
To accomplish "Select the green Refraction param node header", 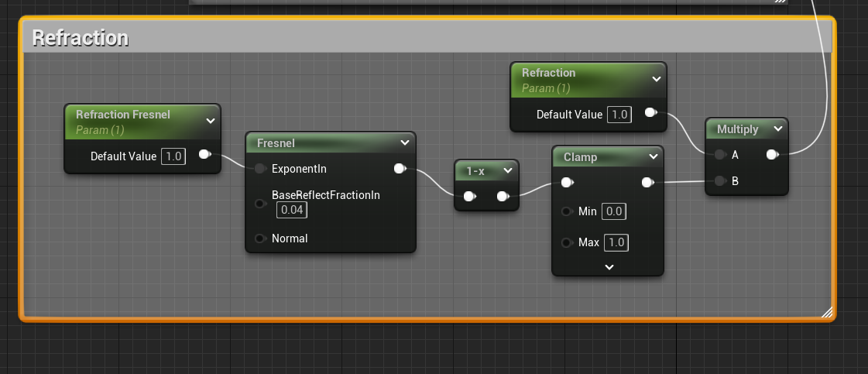I will [x=588, y=81].
